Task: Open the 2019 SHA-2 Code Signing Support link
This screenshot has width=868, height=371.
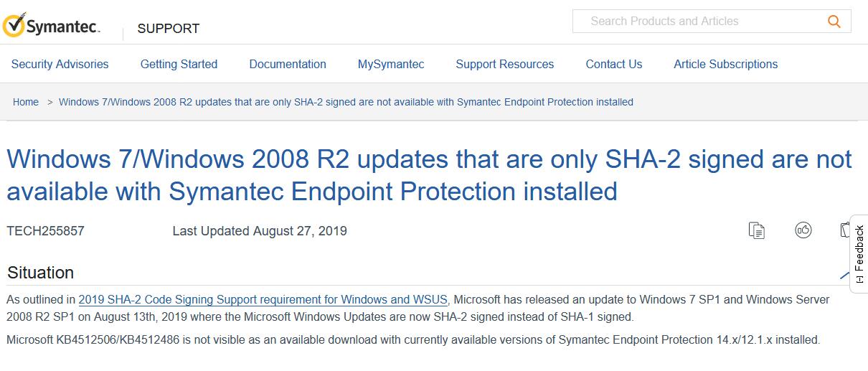Action: point(263,299)
